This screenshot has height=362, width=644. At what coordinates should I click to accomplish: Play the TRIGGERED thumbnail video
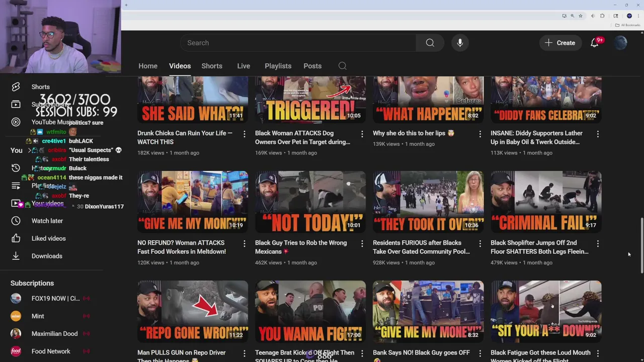point(310,100)
